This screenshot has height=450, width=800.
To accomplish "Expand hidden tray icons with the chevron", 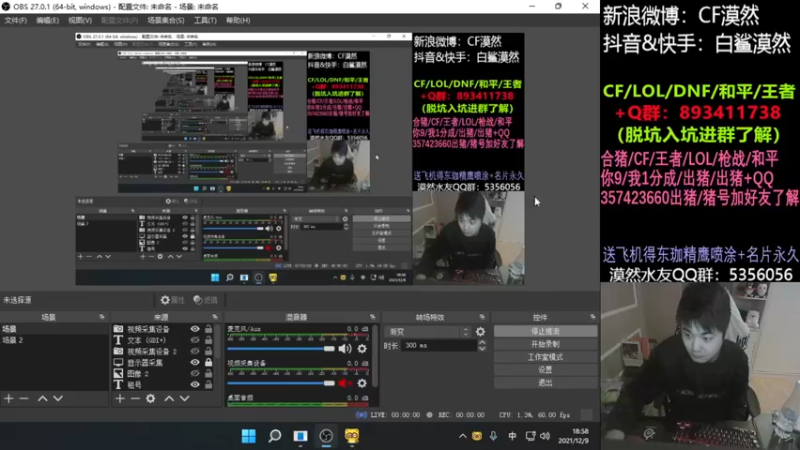I will [462, 436].
